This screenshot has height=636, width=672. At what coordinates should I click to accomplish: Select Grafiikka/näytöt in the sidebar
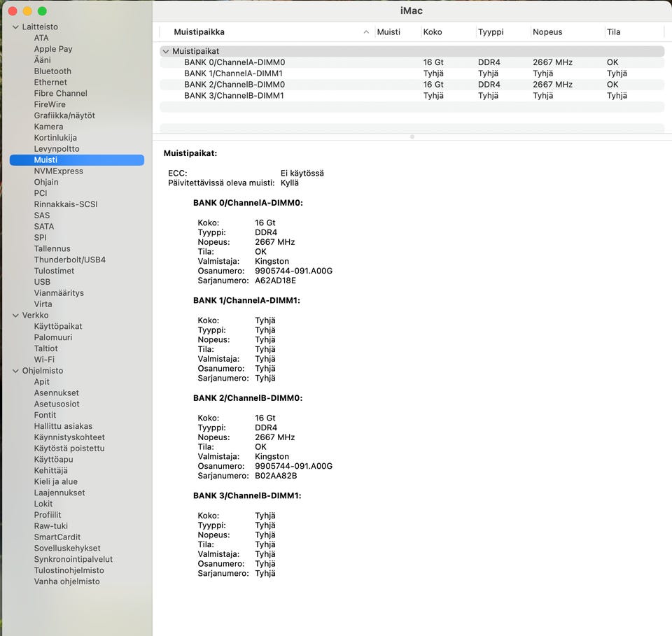(x=64, y=115)
